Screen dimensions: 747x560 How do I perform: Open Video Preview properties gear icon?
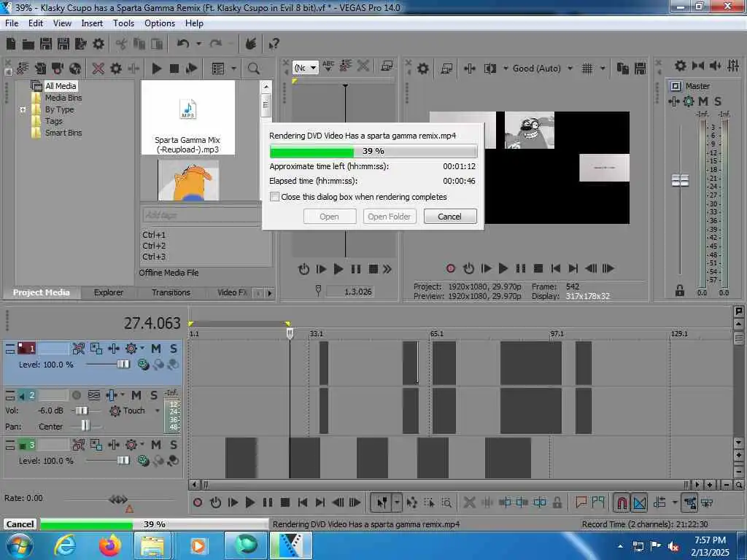coord(422,69)
